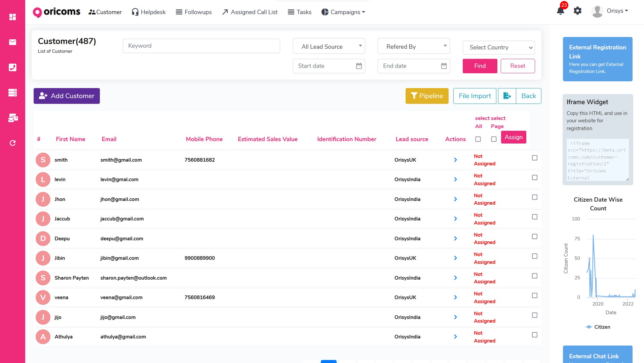
Task: Click the server list sidebar icon
Action: point(12,92)
